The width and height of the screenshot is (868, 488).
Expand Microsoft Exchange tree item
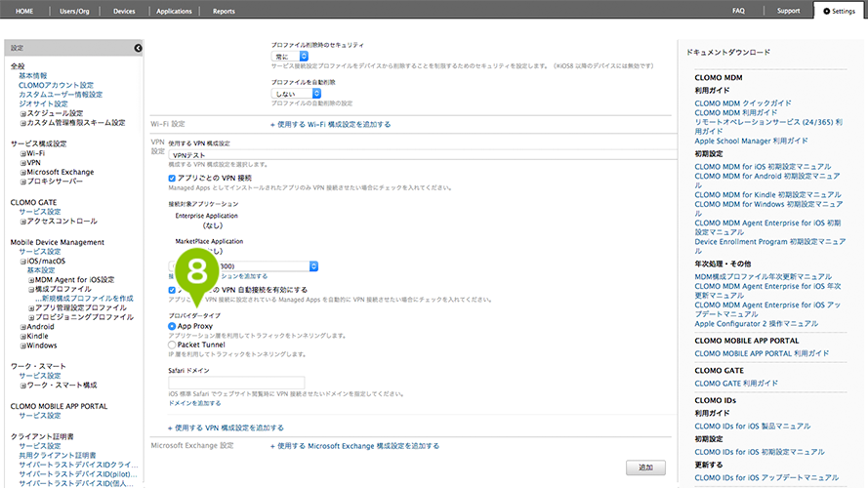coord(23,173)
